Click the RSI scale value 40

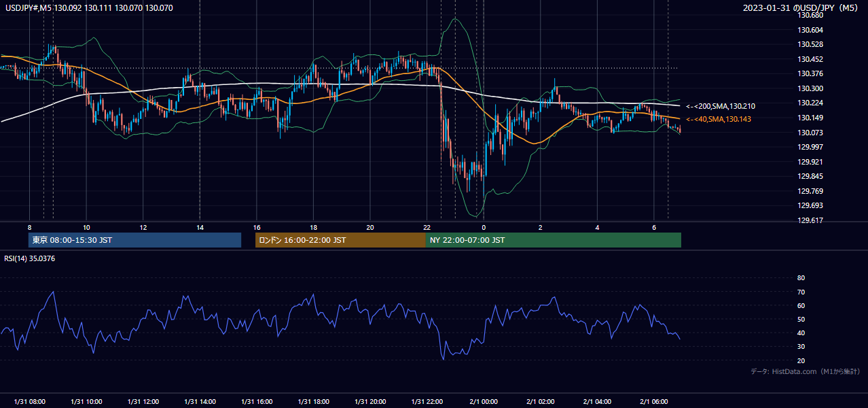(x=801, y=333)
